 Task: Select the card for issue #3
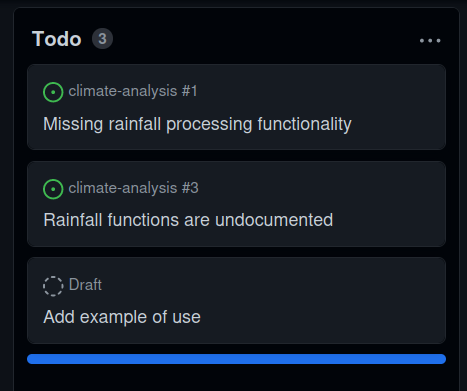coord(236,204)
